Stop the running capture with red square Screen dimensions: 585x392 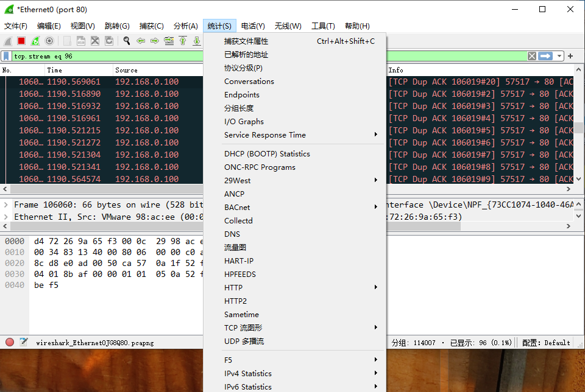pos(21,41)
